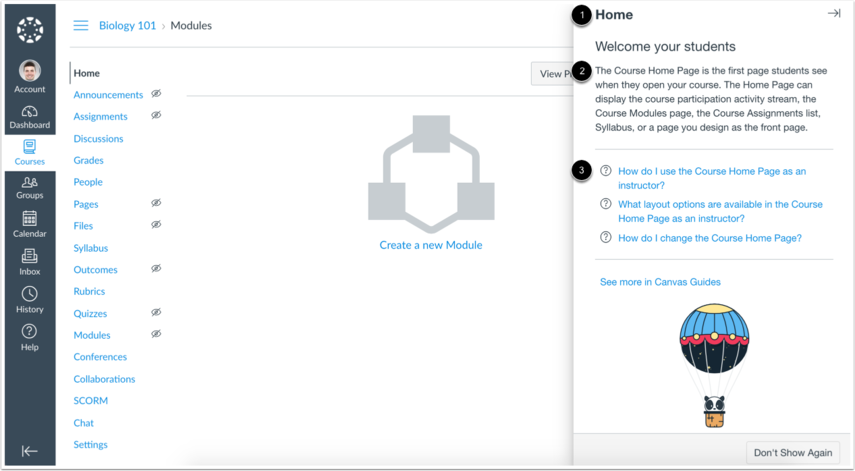Open History in global navigation
This screenshot has width=855, height=471.
click(x=29, y=300)
